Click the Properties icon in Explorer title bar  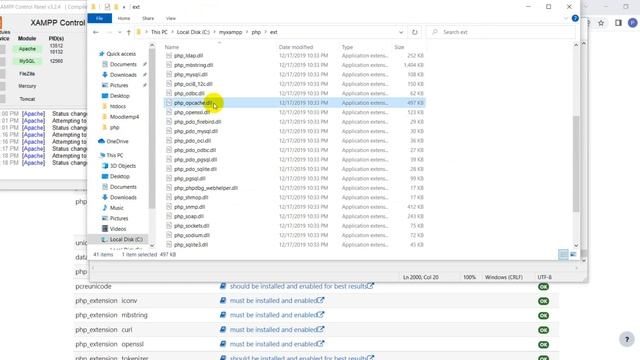point(107,7)
